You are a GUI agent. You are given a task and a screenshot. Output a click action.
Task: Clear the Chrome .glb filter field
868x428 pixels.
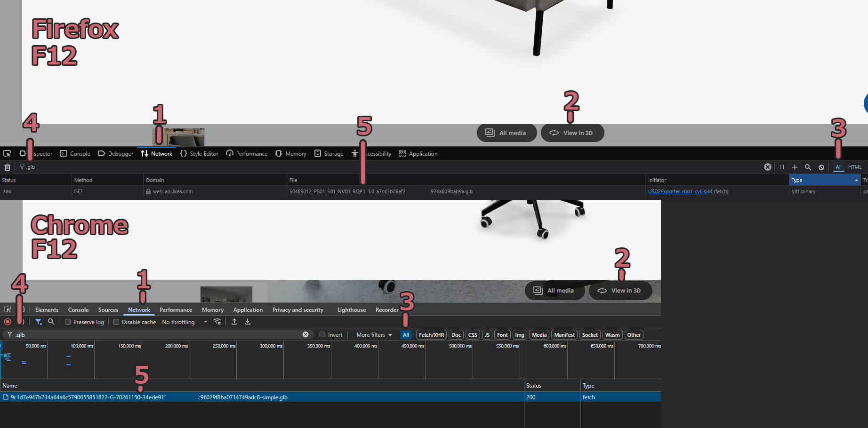305,334
